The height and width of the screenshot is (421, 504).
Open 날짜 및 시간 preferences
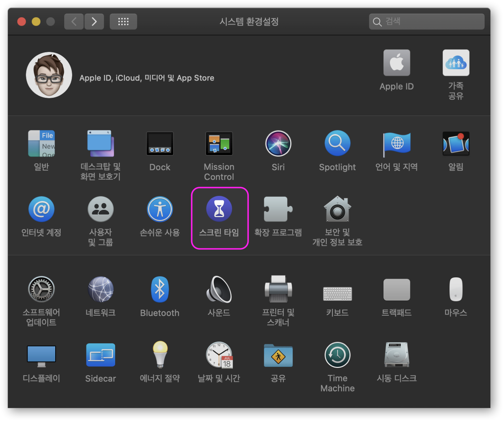pyautogui.click(x=219, y=355)
